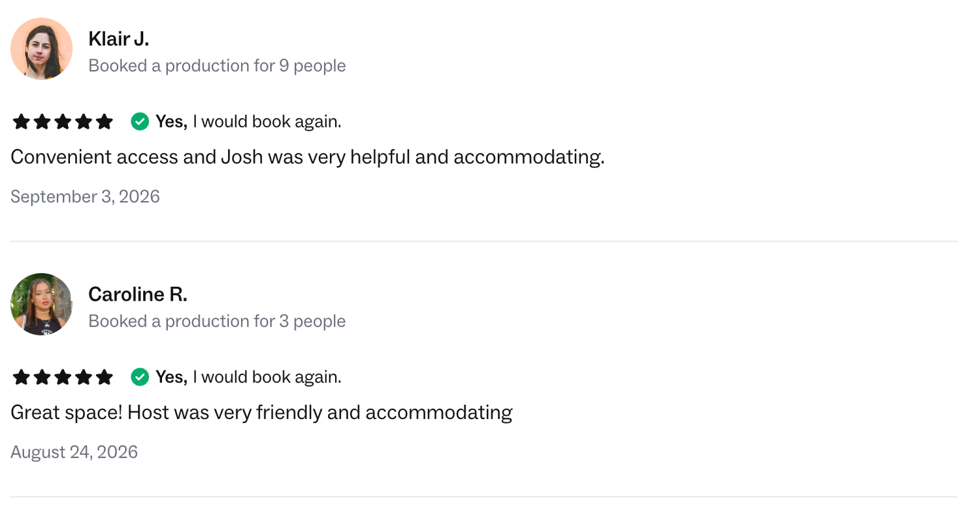This screenshot has width=980, height=519.
Task: Click the first star in Caroline R.'s rating
Action: pos(21,377)
